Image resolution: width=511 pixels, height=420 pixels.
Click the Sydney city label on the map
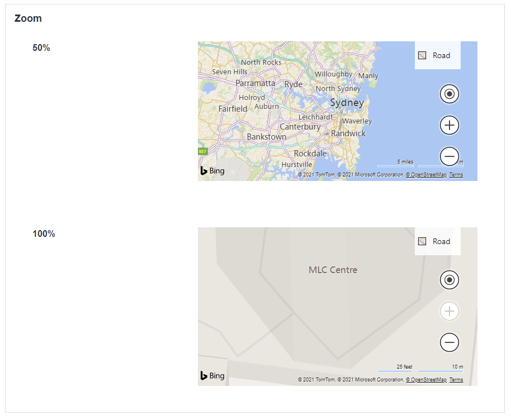[347, 103]
